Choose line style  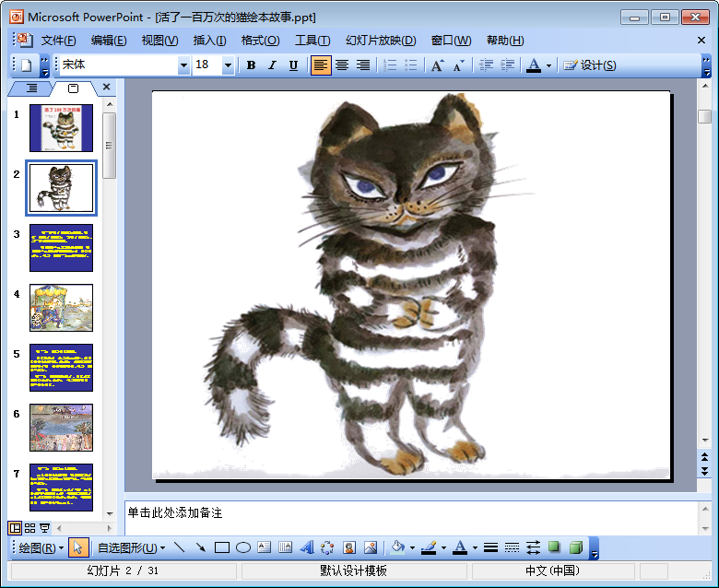490,547
